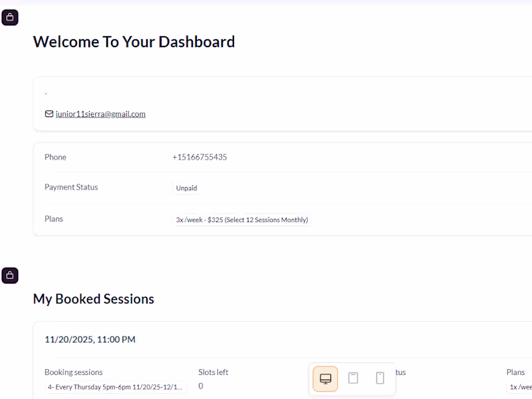This screenshot has width=532, height=399.
Task: Click the Unpaid payment status badge
Action: [x=186, y=188]
